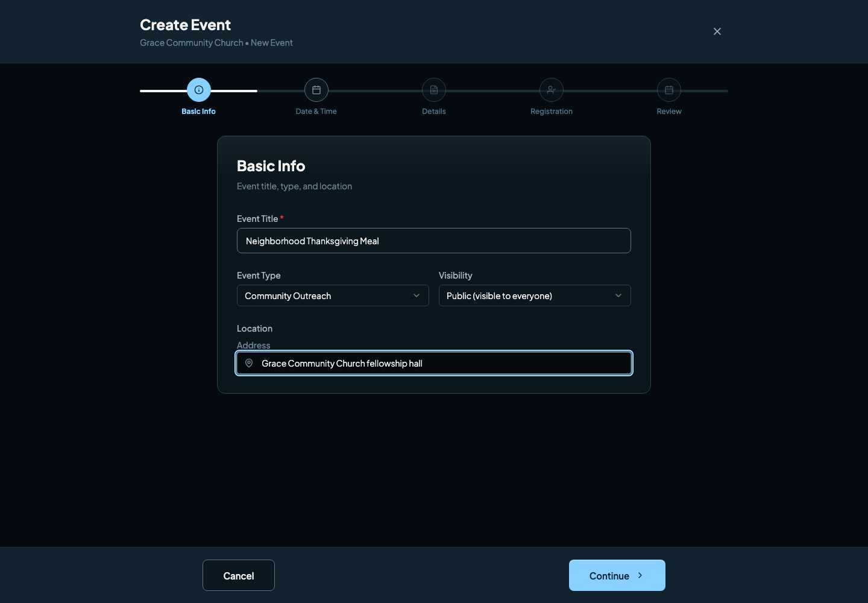Viewport: 868px width, 603px height.
Task: Click the Review step icon
Action: (669, 90)
